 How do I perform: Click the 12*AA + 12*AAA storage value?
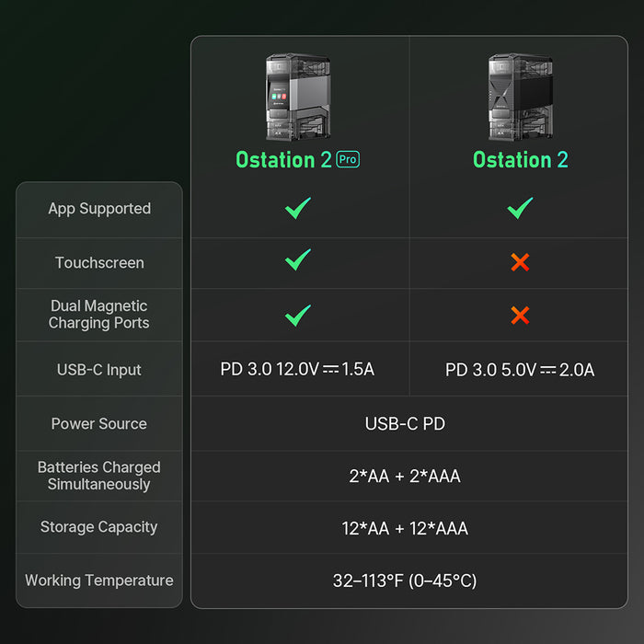tap(405, 528)
